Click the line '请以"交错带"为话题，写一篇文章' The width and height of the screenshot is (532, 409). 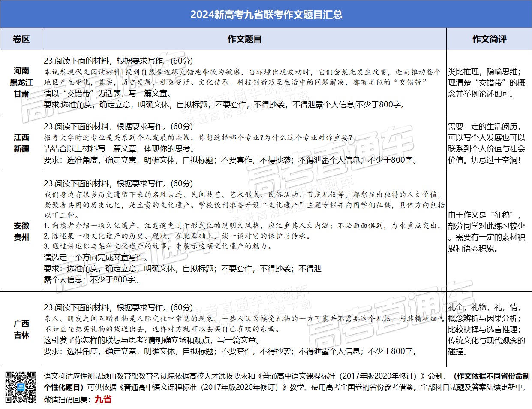108,94
